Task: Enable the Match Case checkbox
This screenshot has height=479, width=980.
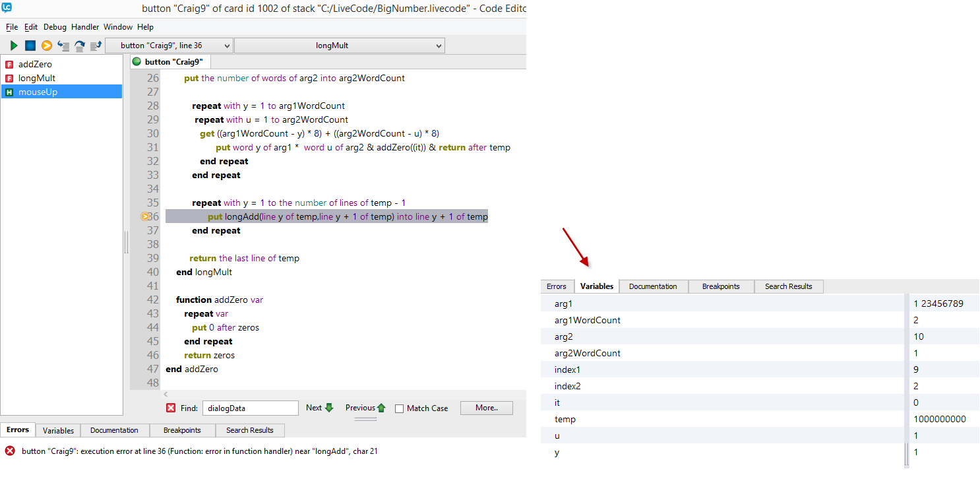Action: click(399, 408)
